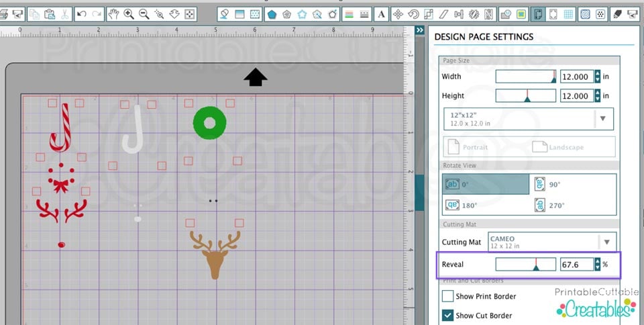Open the Line Style panel icon
644x325 pixels.
tap(364, 14)
